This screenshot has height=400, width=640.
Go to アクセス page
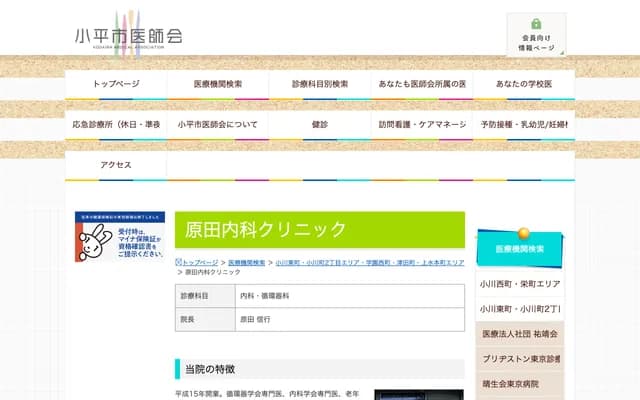[x=116, y=165]
